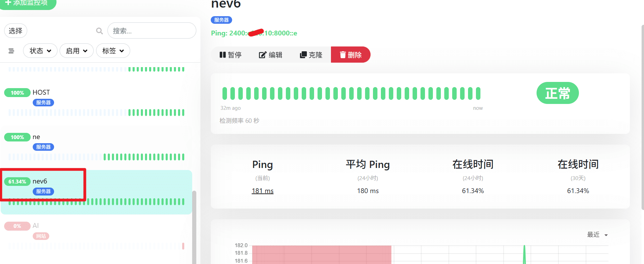Click the nev6 page title
Screen dimensions: 644x264
[226, 4]
